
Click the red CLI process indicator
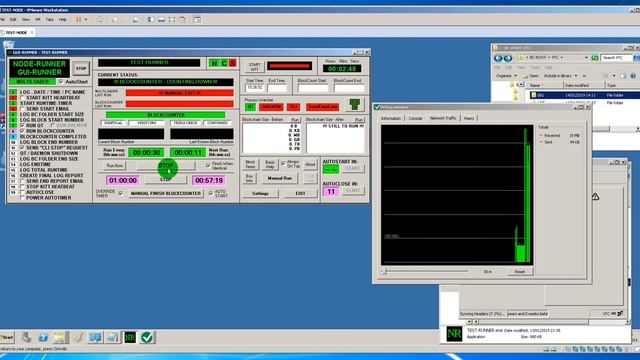click(293, 107)
